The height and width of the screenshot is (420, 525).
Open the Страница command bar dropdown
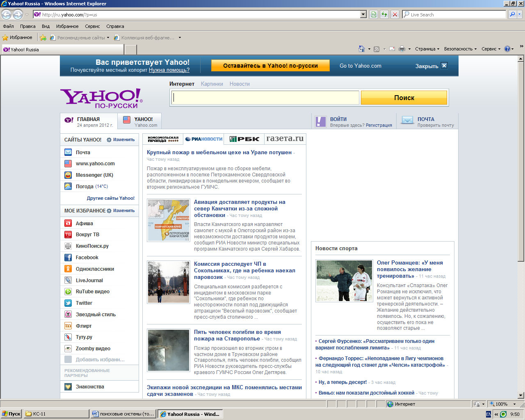427,49
